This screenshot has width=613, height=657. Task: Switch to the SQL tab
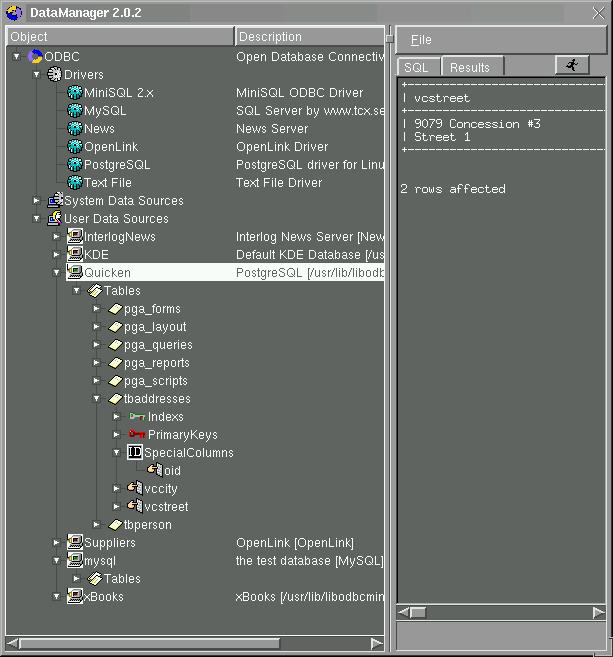[x=418, y=66]
